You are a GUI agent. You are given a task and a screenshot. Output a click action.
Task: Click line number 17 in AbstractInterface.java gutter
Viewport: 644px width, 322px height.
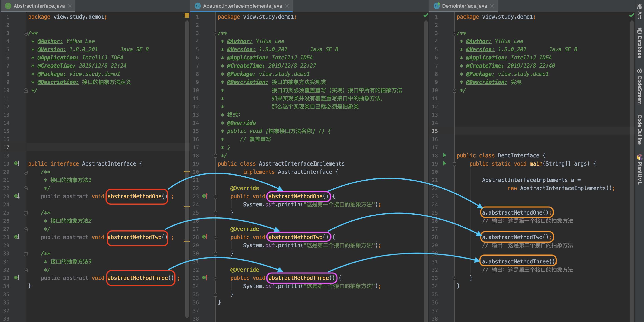click(6, 147)
